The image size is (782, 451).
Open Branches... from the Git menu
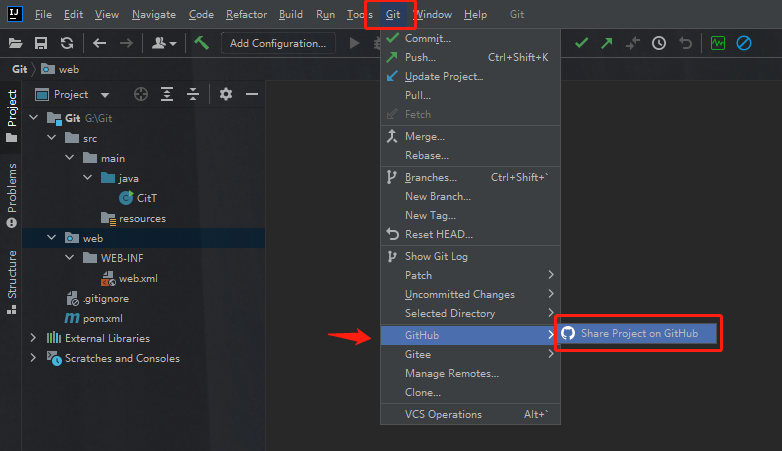pos(470,177)
